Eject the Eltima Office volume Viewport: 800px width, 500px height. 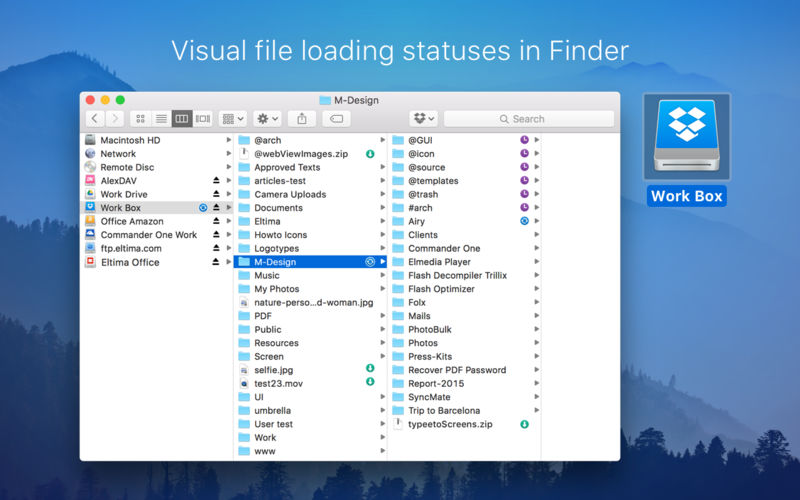pyautogui.click(x=216, y=262)
